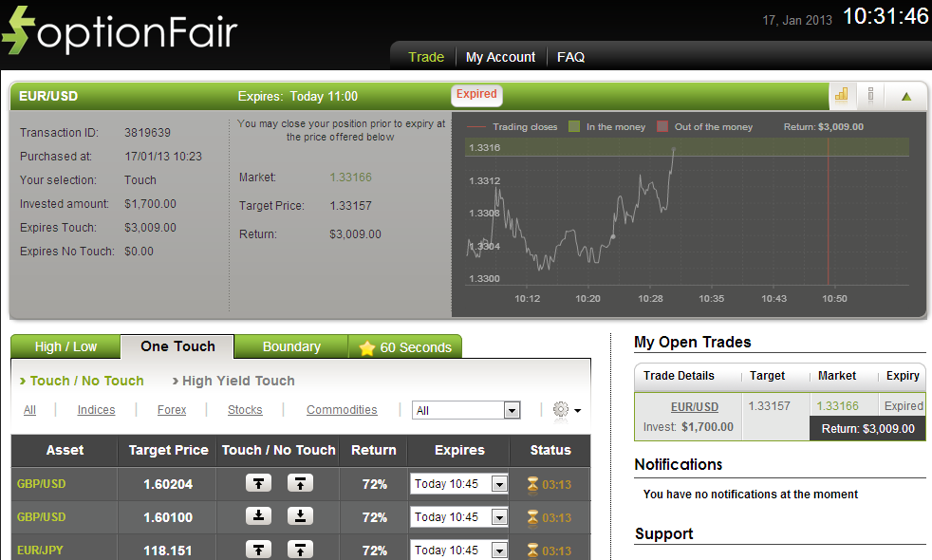Click the Expired status badge
This screenshot has width=932, height=560.
click(476, 94)
